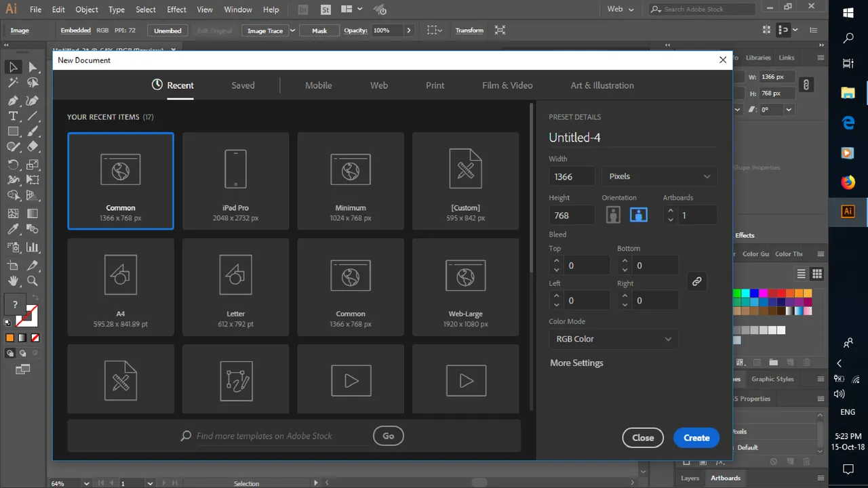Open the File menu
Image resolution: width=868 pixels, height=488 pixels.
click(x=35, y=9)
